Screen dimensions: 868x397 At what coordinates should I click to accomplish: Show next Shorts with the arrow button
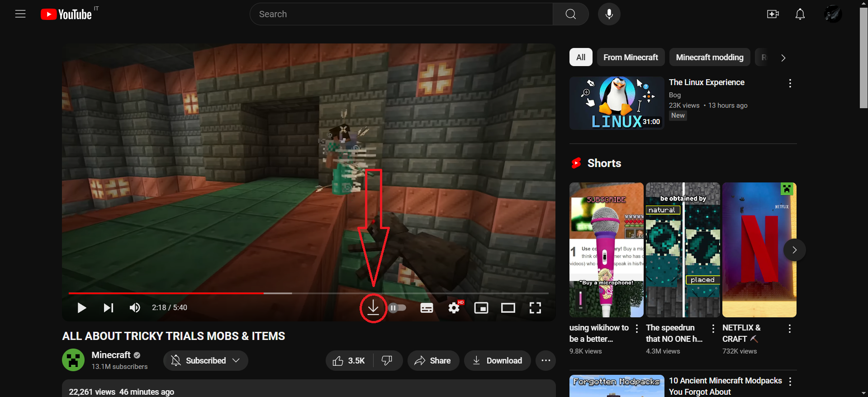tap(794, 250)
